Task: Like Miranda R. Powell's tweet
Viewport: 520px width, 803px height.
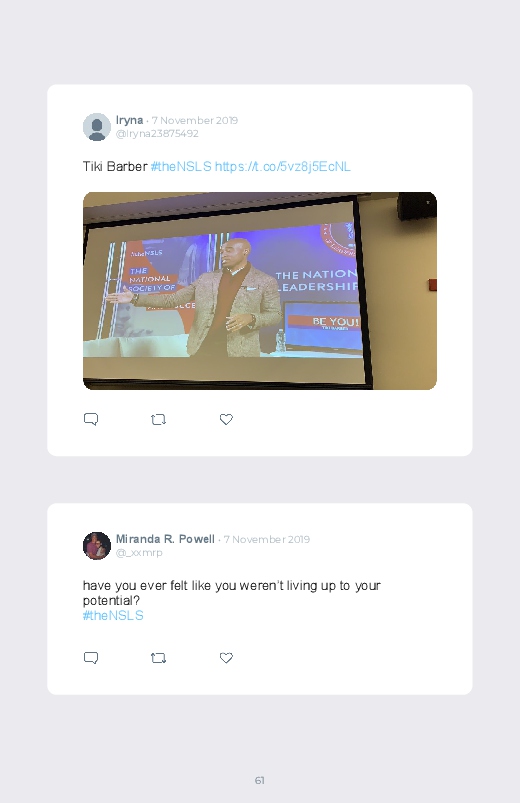Action: [x=226, y=658]
